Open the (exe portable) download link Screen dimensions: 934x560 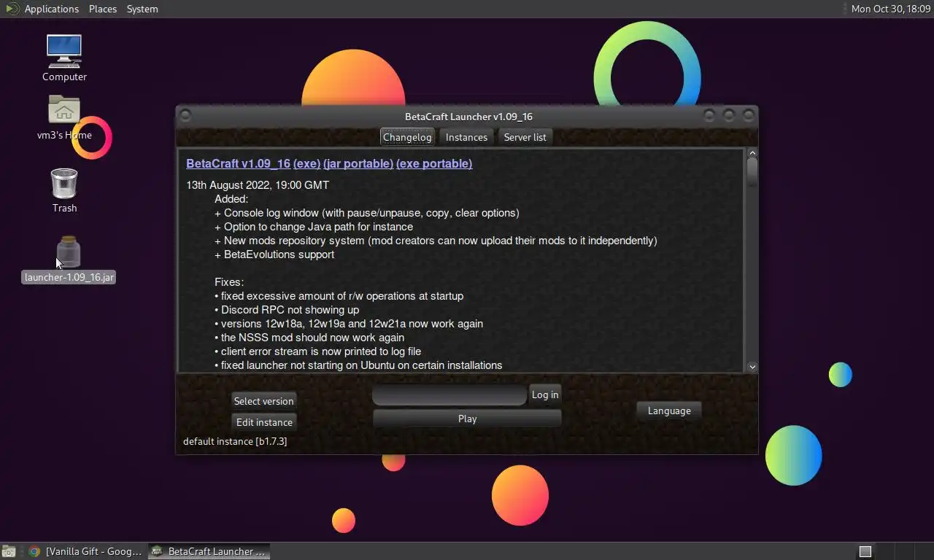434,163
